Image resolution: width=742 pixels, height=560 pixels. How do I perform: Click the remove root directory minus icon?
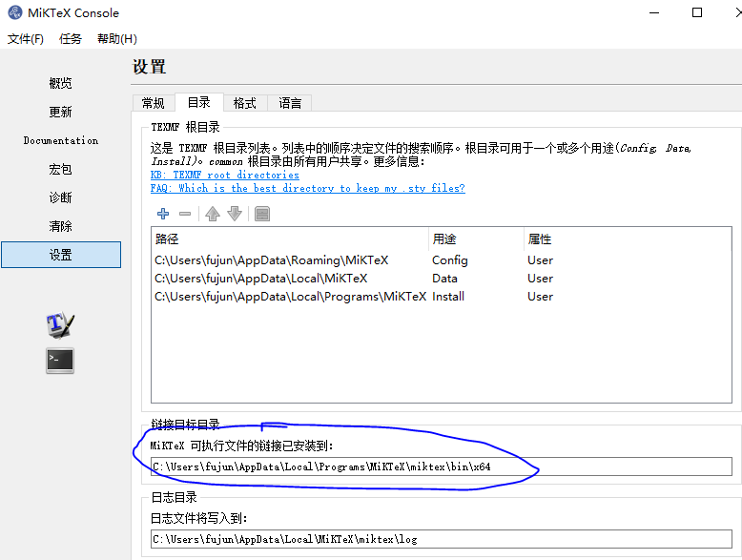(185, 214)
